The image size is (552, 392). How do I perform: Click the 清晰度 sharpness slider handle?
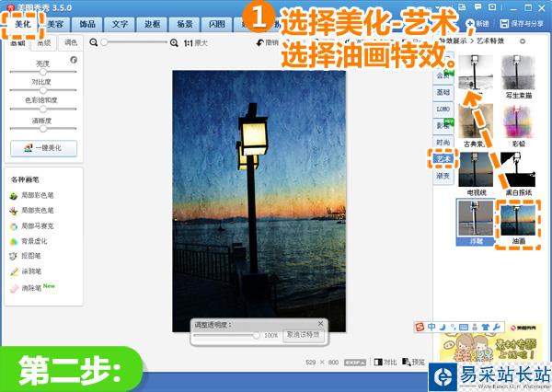coord(43,129)
